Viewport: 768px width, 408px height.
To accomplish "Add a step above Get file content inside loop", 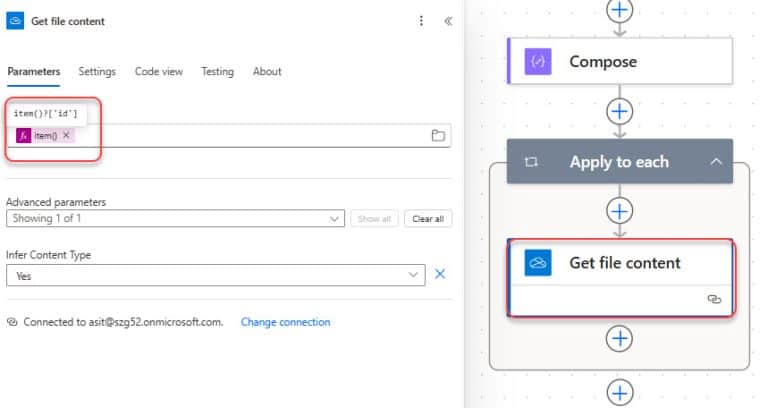I will click(x=620, y=212).
